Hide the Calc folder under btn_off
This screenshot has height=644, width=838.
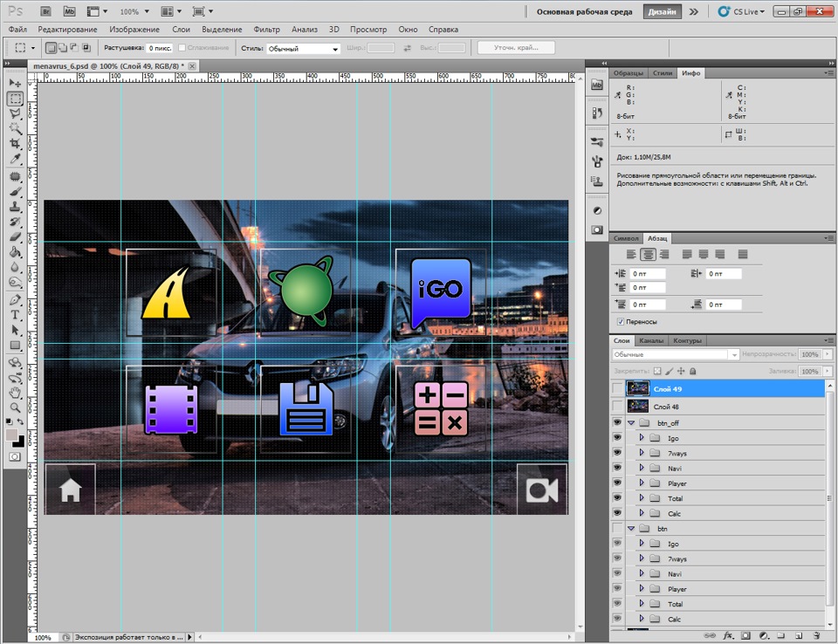[617, 513]
